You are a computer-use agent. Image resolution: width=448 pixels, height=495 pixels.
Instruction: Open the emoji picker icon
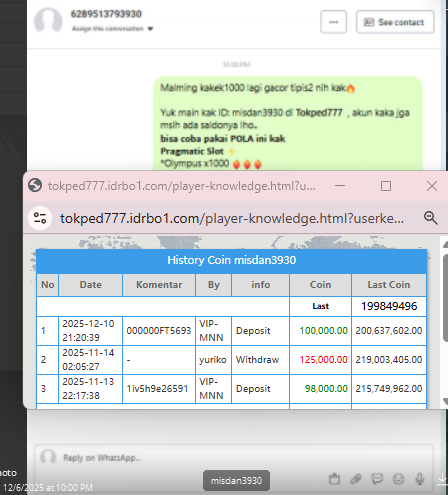(399, 479)
